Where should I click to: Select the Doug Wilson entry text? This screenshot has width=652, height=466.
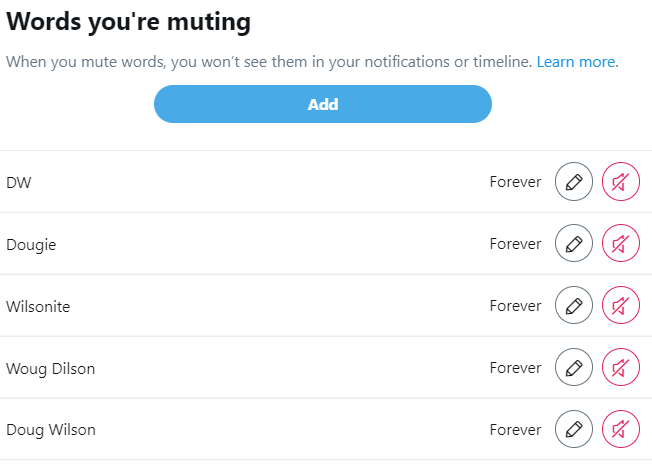tap(51, 430)
